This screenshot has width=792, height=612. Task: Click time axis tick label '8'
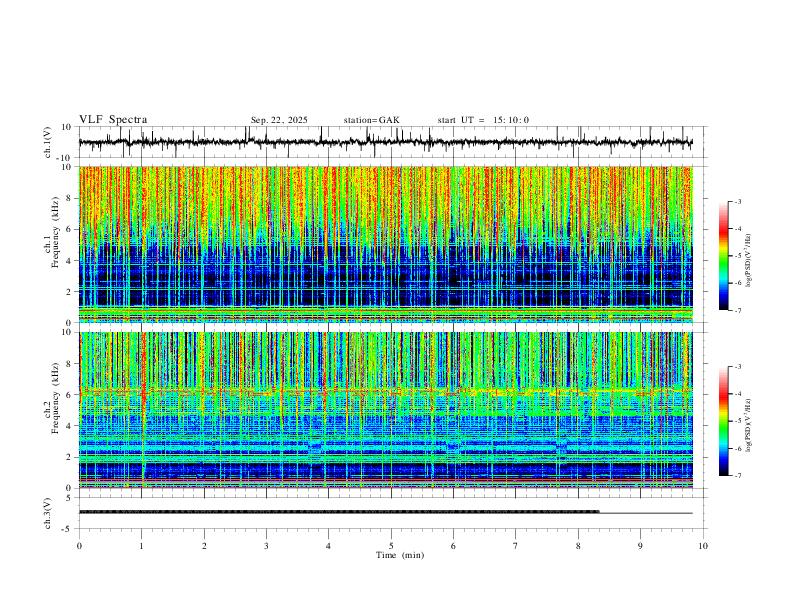point(578,546)
